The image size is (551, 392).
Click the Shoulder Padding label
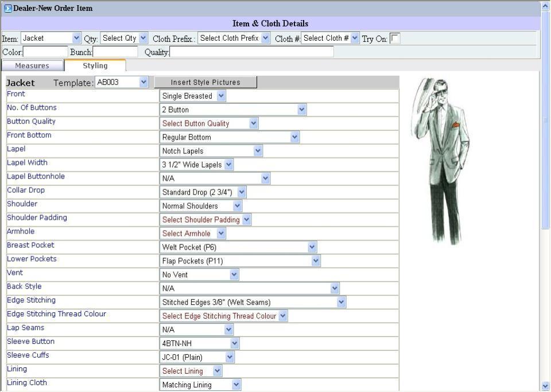37,218
